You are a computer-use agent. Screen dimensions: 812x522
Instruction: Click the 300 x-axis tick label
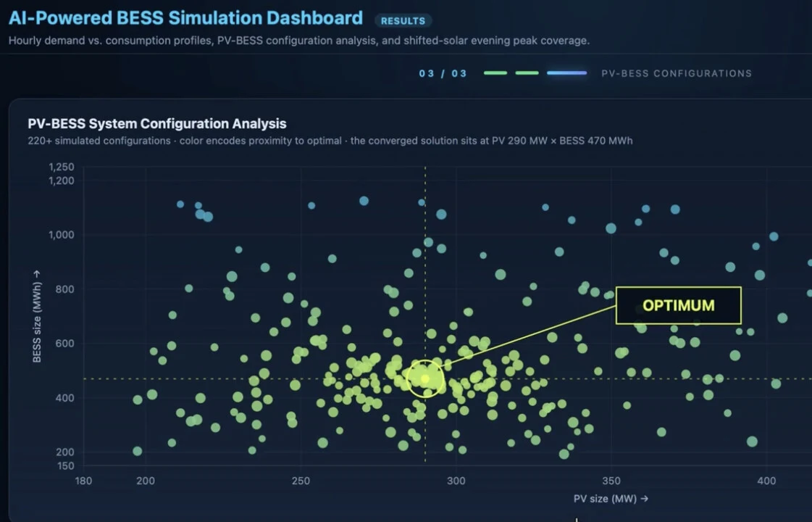tap(456, 481)
